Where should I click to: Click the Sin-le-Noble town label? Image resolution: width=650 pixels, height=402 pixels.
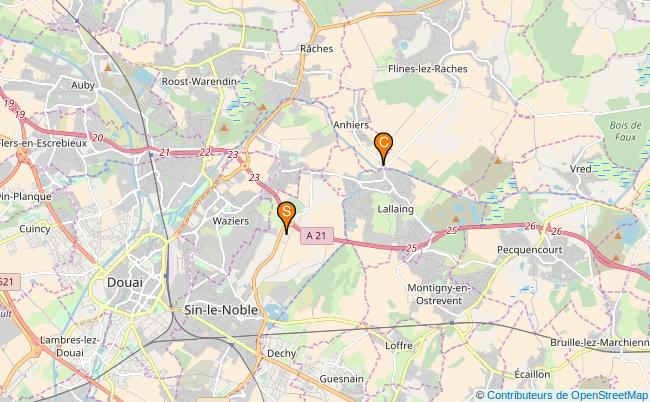[221, 310]
